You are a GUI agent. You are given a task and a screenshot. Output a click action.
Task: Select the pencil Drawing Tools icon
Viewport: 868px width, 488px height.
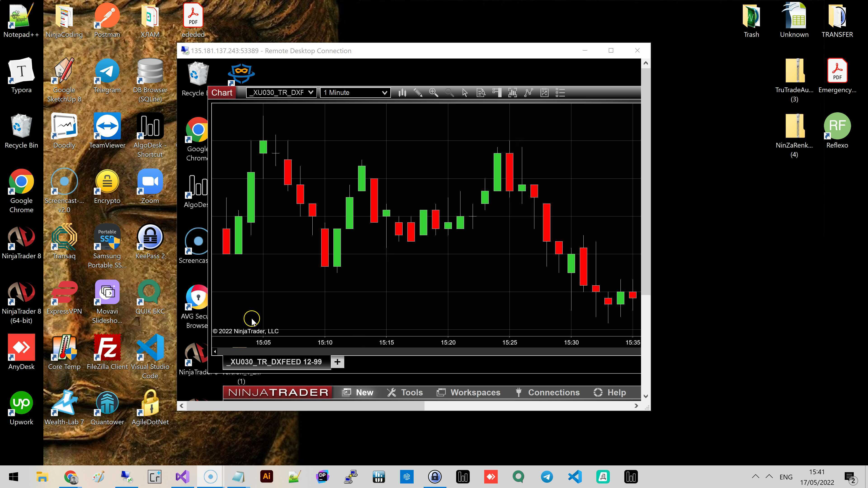(x=418, y=93)
